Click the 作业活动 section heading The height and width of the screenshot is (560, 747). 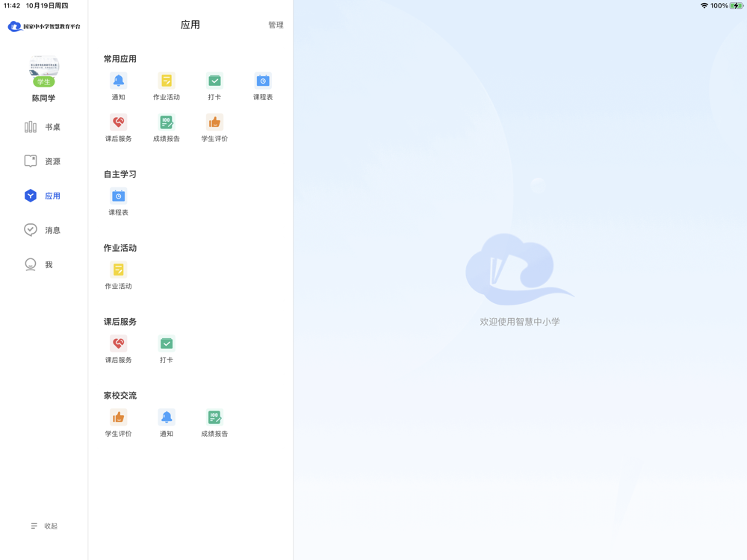click(x=120, y=248)
